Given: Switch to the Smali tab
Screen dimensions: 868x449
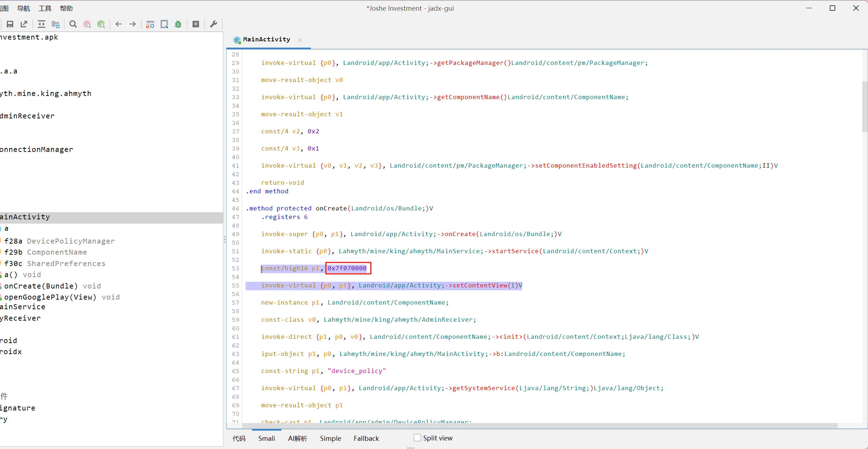Looking at the screenshot, I should 266,438.
